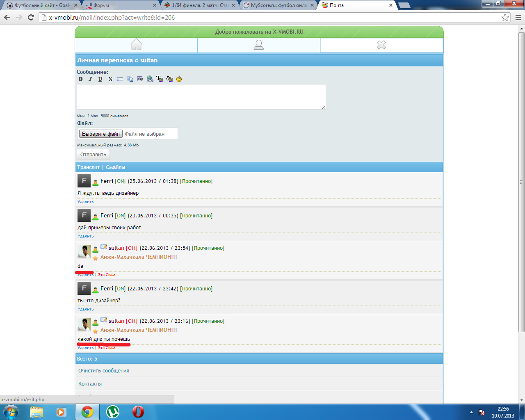This screenshot has height=420, width=525.
Task: Open the smiley picker icon in the toolbar
Action: [179, 79]
